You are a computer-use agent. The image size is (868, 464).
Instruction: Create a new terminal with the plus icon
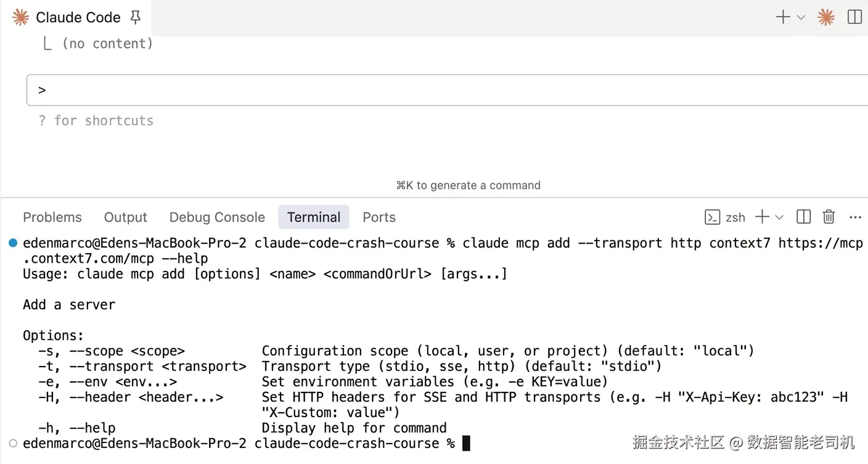[763, 217]
